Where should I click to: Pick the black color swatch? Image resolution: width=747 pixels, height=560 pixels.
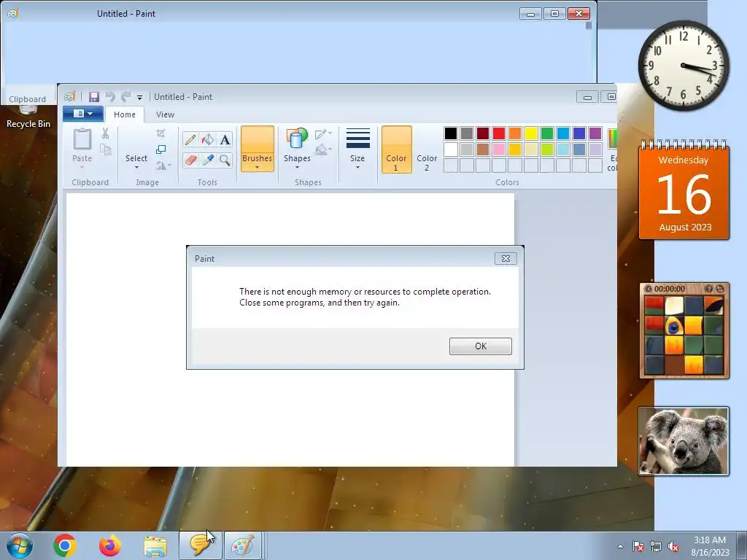pyautogui.click(x=451, y=133)
